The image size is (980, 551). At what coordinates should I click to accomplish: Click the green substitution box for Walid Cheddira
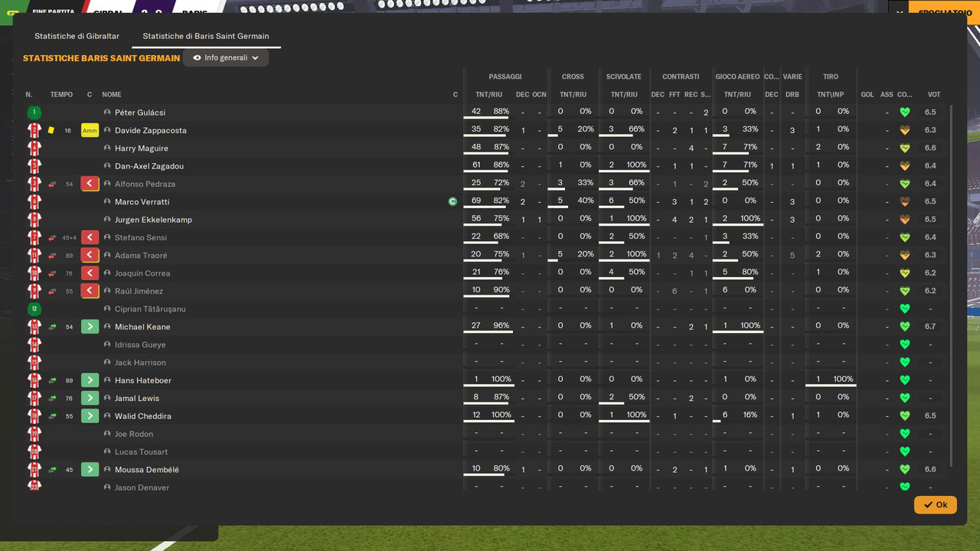pyautogui.click(x=90, y=416)
